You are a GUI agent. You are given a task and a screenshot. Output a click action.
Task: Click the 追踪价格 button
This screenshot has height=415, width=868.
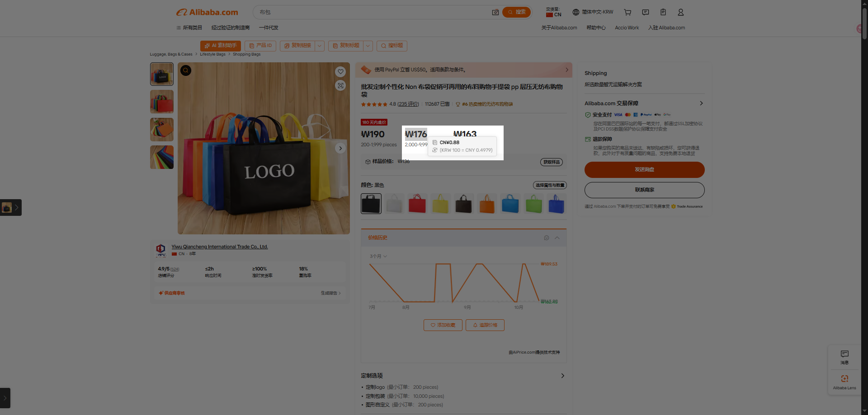tap(485, 325)
